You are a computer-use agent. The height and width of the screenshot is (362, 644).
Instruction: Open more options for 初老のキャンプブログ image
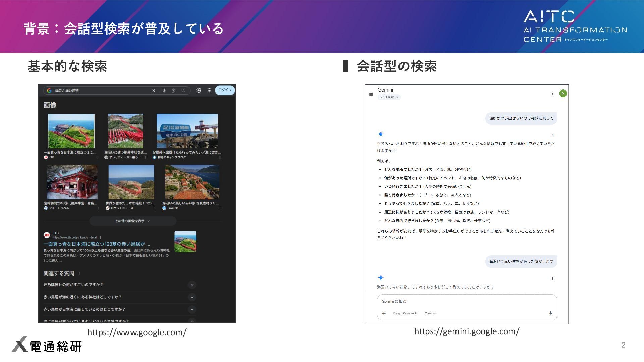coord(220,157)
